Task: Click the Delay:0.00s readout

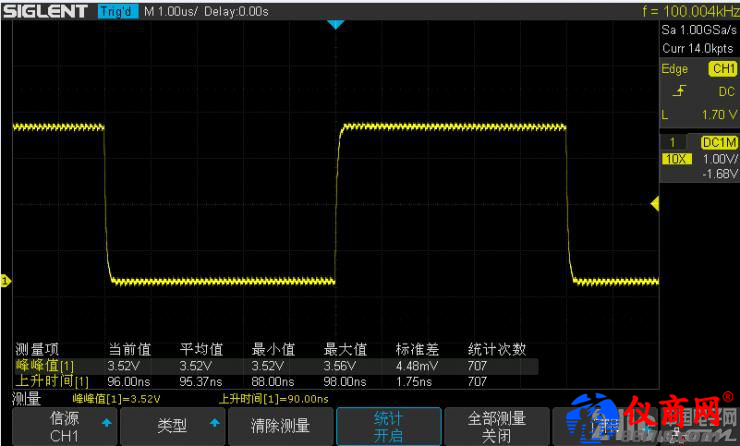Action: (x=235, y=11)
